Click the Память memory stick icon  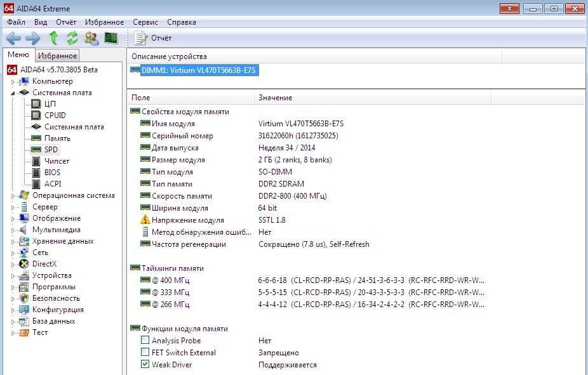point(36,138)
